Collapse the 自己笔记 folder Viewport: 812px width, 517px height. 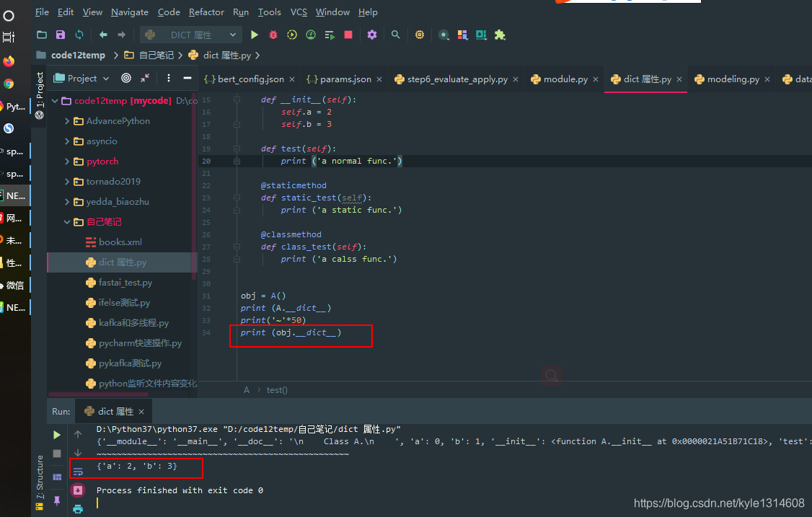coord(67,222)
